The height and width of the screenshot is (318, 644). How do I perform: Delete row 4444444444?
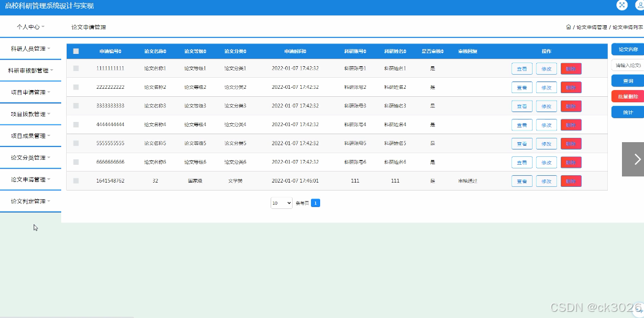pos(571,125)
